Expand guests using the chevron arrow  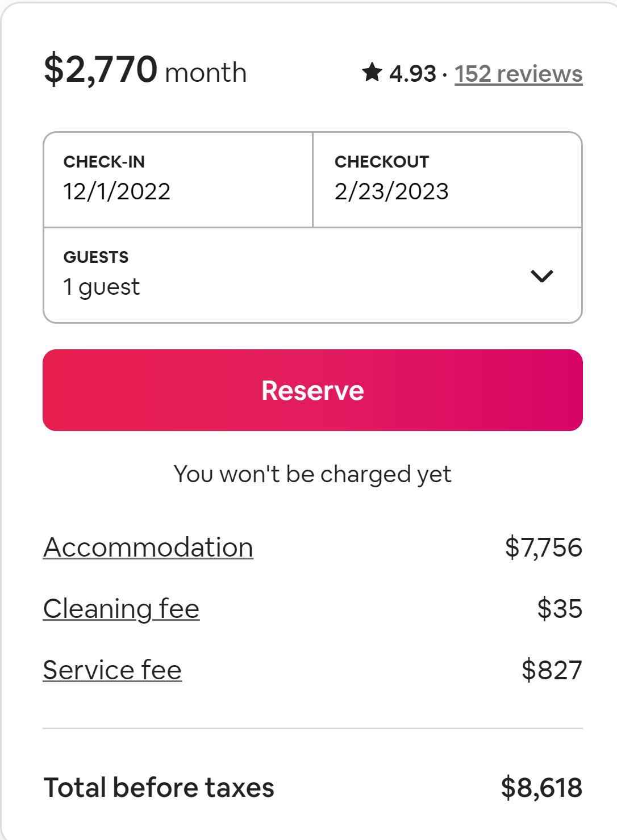[x=541, y=276]
